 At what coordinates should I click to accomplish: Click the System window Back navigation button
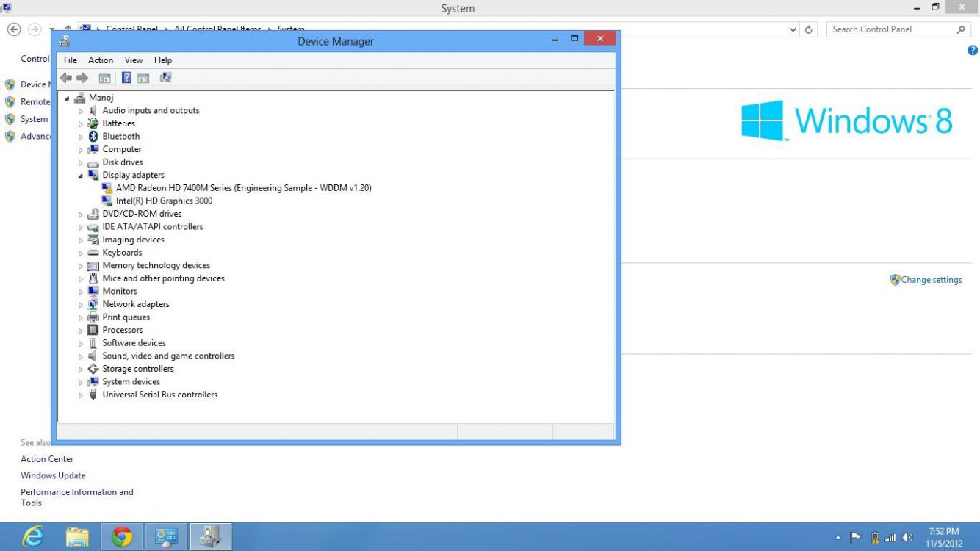pos(13,29)
